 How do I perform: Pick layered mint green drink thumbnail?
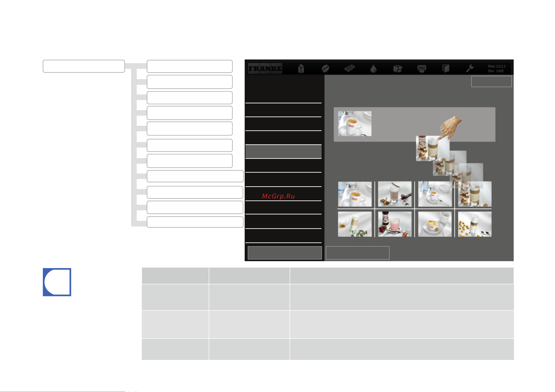pyautogui.click(x=355, y=224)
